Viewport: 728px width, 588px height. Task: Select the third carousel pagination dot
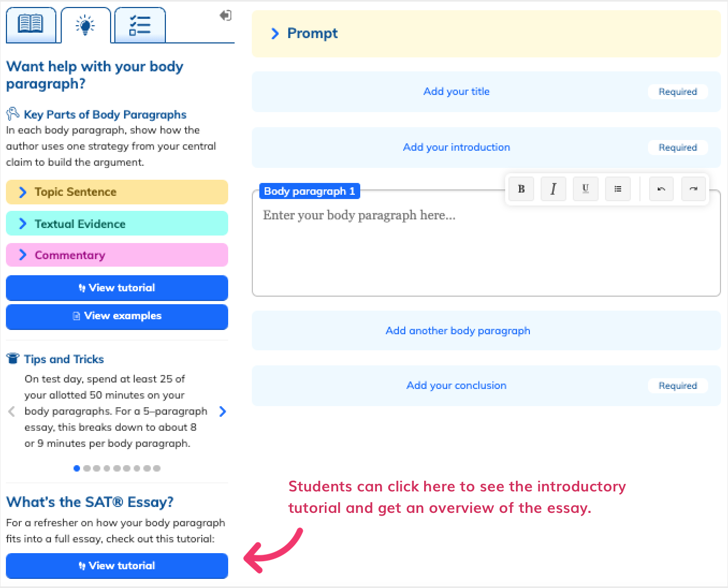pyautogui.click(x=97, y=468)
